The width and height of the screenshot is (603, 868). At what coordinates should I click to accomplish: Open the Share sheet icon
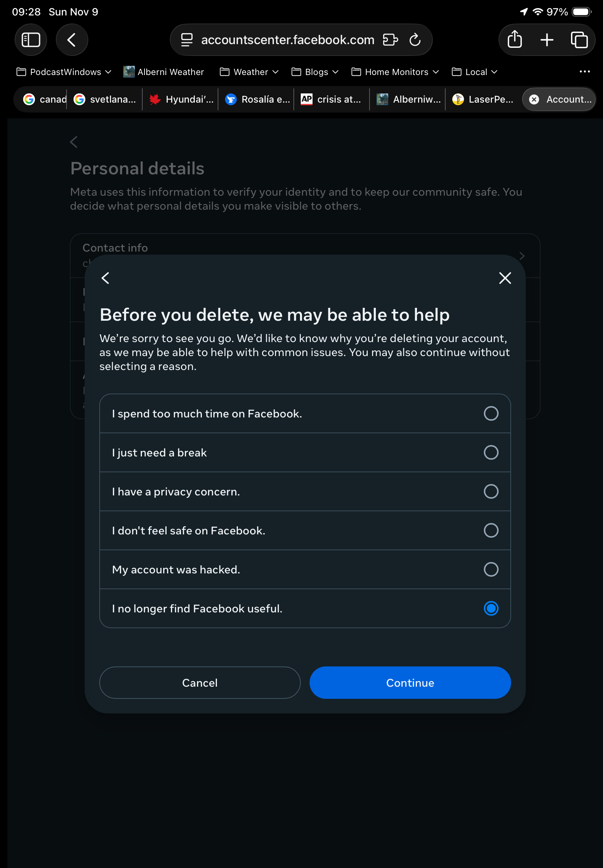coord(515,40)
